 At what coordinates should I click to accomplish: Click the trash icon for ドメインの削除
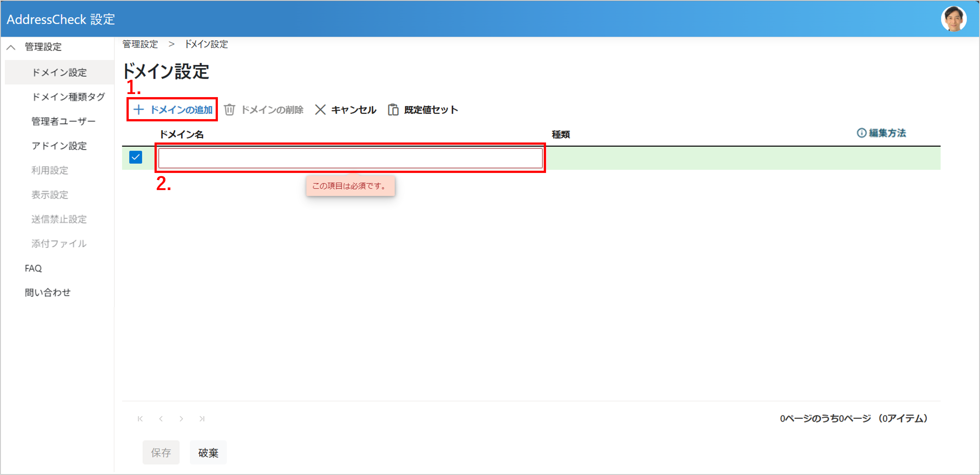pyautogui.click(x=229, y=110)
